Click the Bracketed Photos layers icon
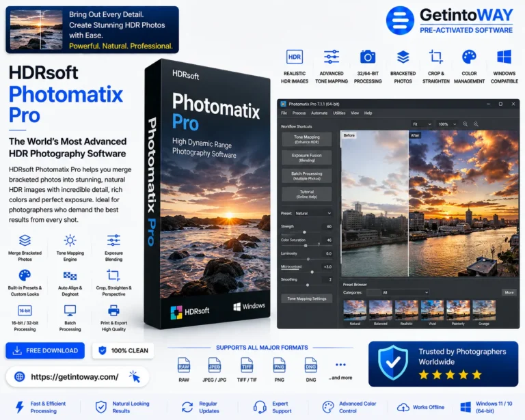The width and height of the screenshot is (525, 420). (403, 57)
